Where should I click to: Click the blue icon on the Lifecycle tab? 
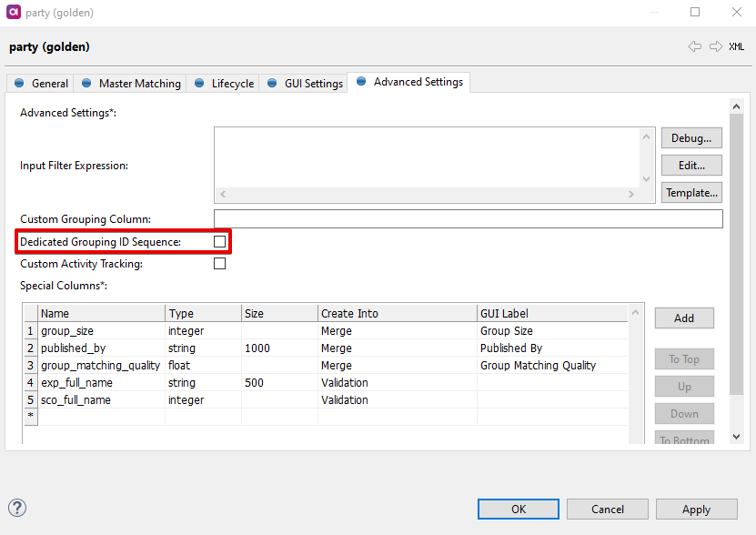(199, 82)
